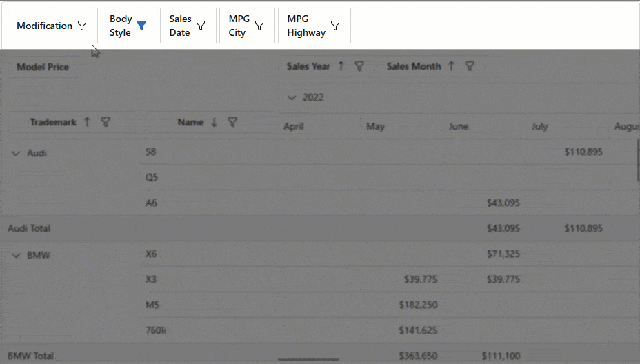
Task: Open the MPG Highway filter icon
Action: tap(335, 26)
